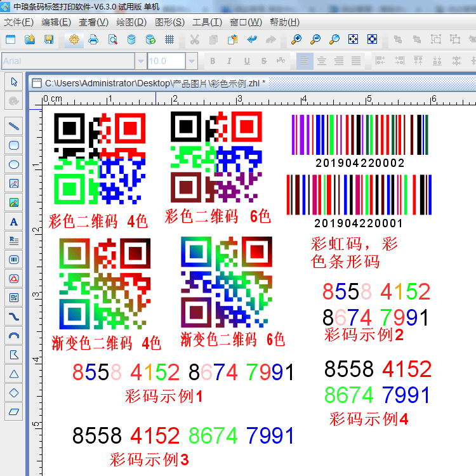Image resolution: width=476 pixels, height=476 pixels.
Task: Toggle bold text formatting
Action: tap(213, 61)
